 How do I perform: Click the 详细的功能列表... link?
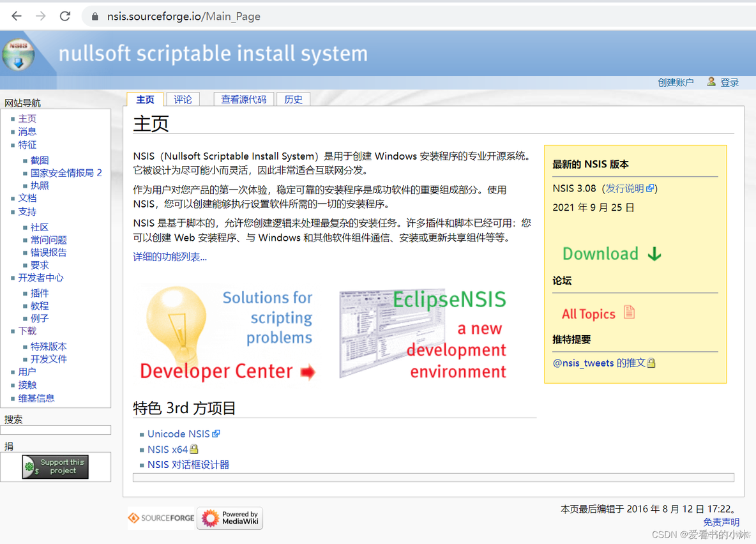[170, 257]
